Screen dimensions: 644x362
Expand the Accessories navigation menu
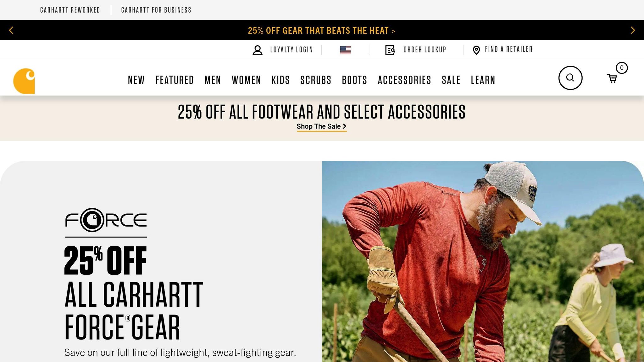tap(404, 80)
